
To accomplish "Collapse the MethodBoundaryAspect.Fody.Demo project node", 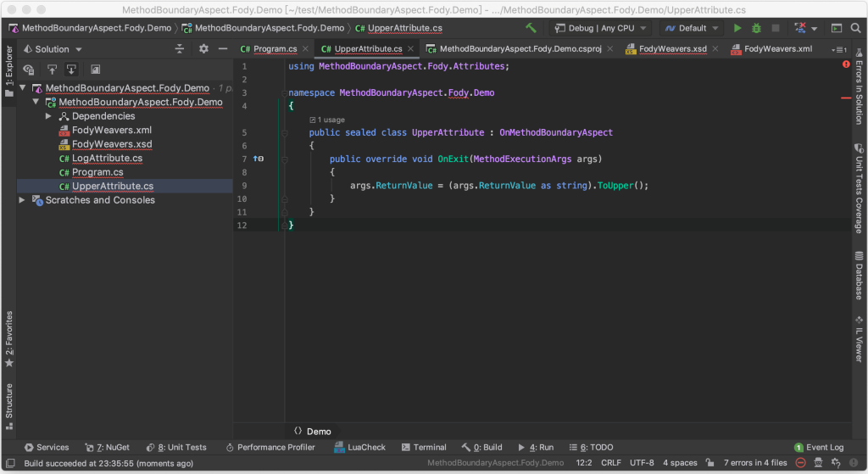I will pos(36,102).
